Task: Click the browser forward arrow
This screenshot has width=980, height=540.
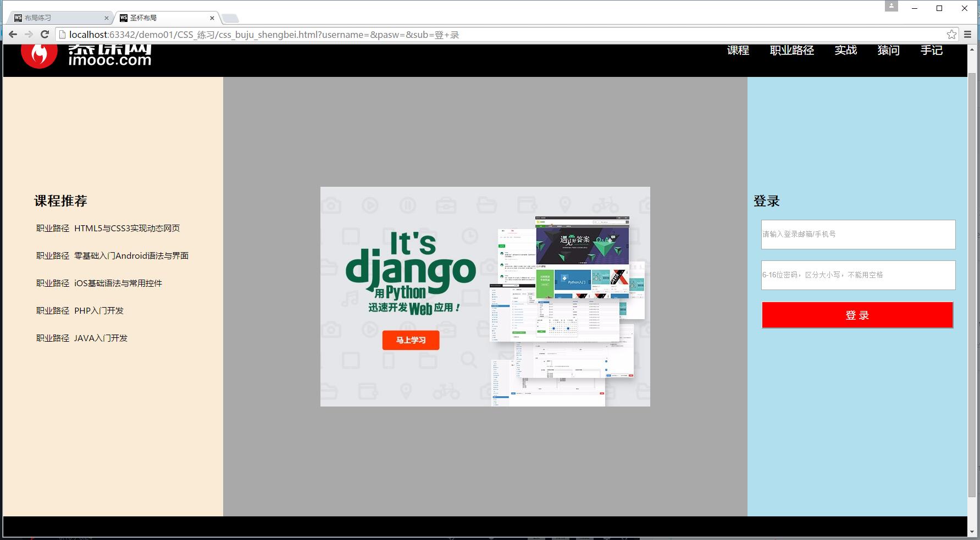Action: point(29,35)
